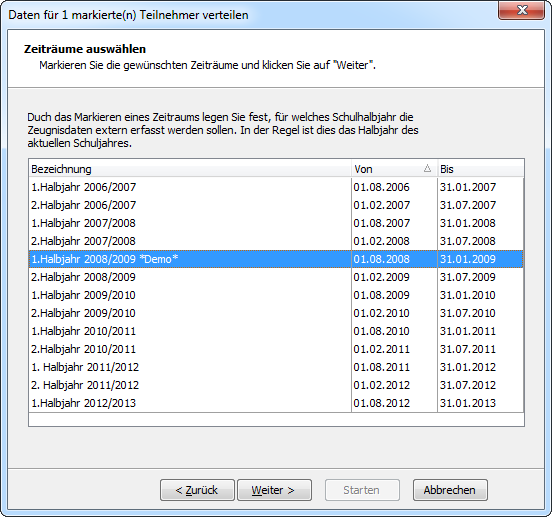This screenshot has width=552, height=517.
Task: Select the row 1.Halbjahr 2006/2007
Action: (276, 187)
